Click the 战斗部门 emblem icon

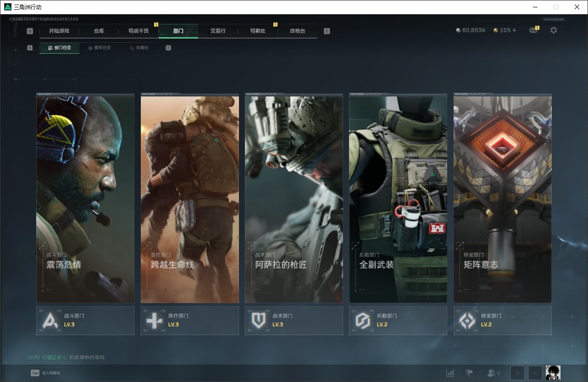click(x=50, y=320)
